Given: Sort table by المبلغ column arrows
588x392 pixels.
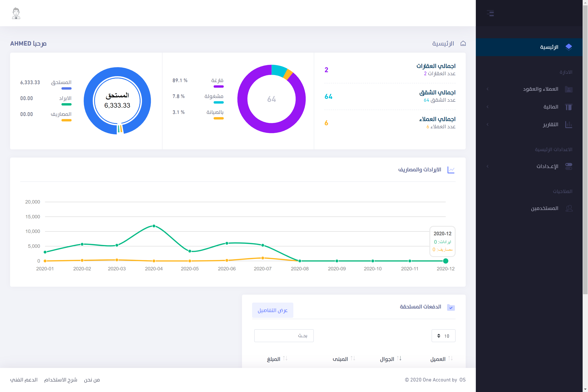Looking at the screenshot, I should pyautogui.click(x=285, y=358).
